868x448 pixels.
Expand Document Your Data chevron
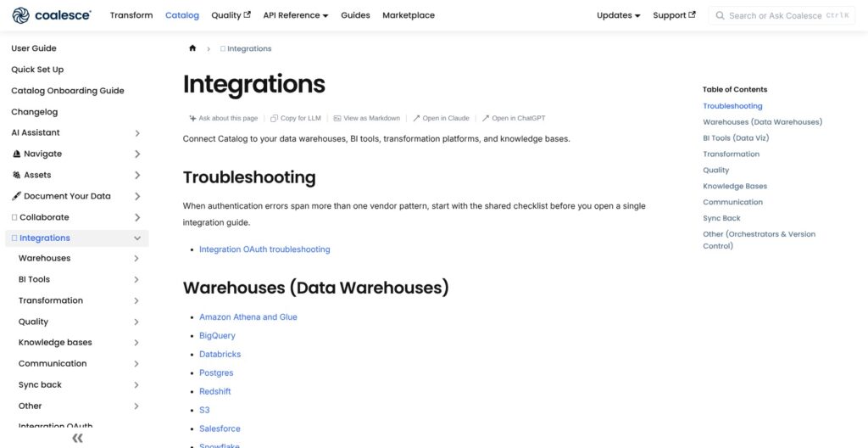pyautogui.click(x=136, y=196)
